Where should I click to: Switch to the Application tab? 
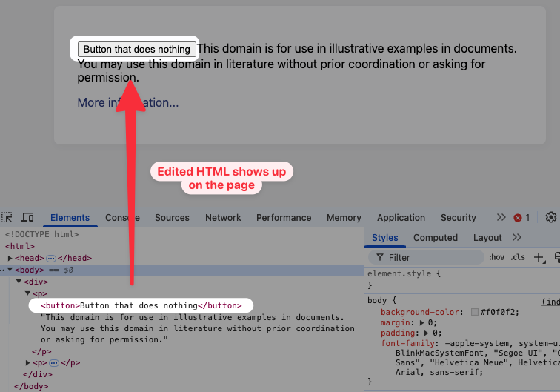point(401,218)
